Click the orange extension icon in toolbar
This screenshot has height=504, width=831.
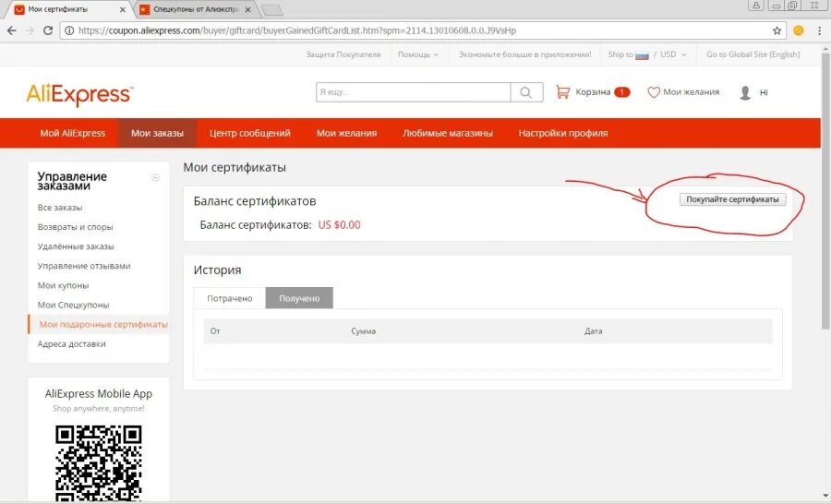(799, 30)
